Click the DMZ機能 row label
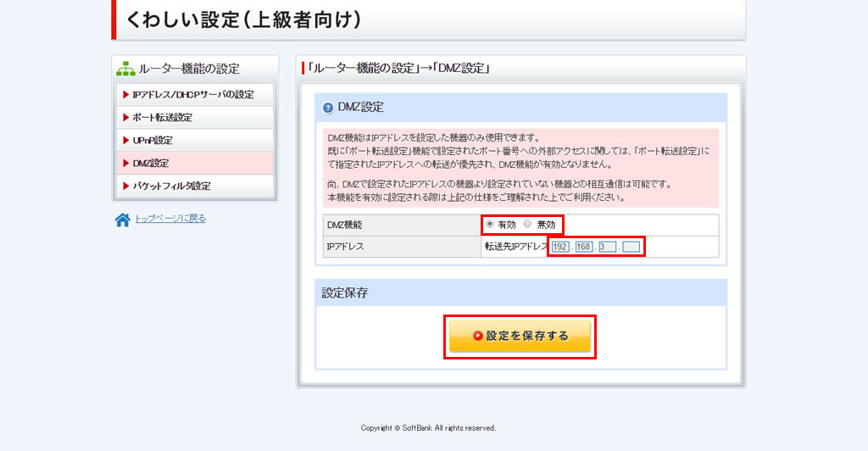 click(x=345, y=225)
